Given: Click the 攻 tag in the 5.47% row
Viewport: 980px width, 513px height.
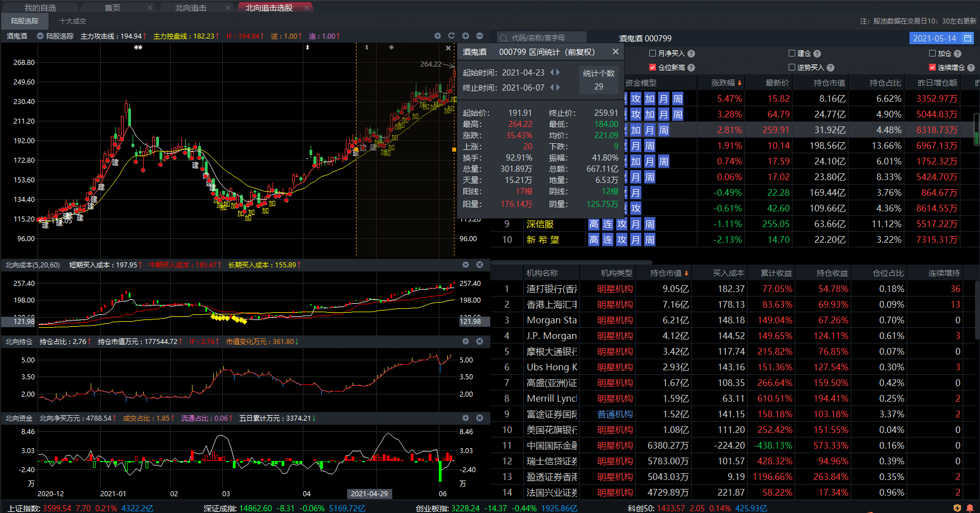Looking at the screenshot, I should 636,99.
